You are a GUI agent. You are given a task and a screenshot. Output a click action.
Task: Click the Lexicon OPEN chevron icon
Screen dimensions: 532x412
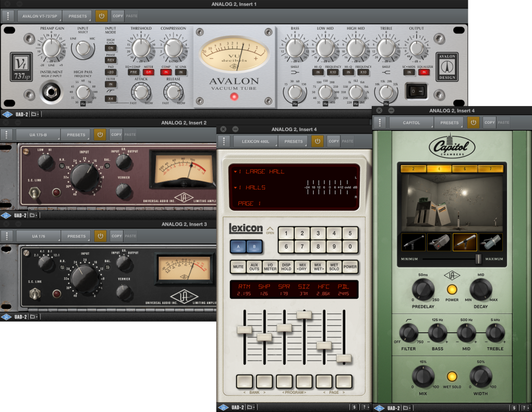coord(270,230)
